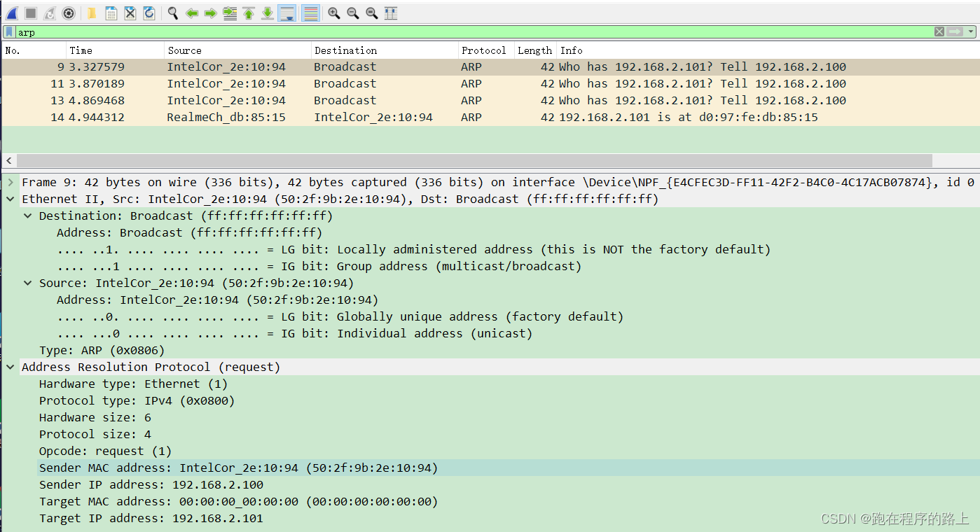Zoom in the packet text
This screenshot has height=532, width=980.
334,13
